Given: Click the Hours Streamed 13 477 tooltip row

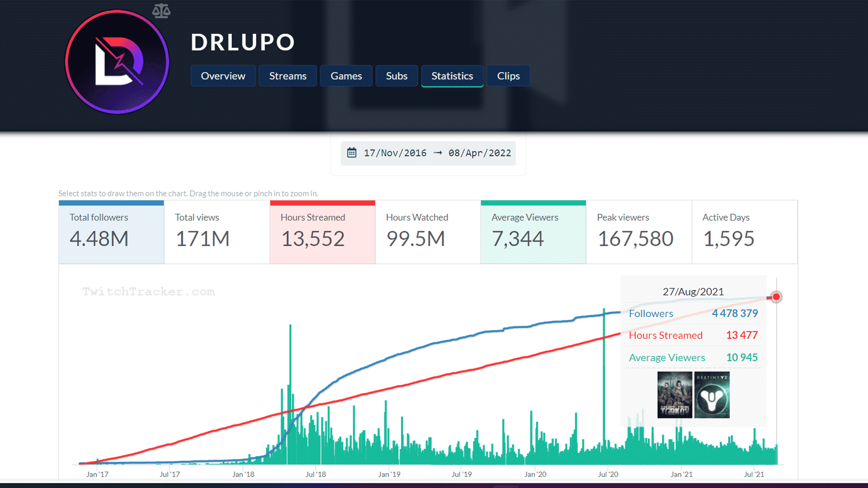Looking at the screenshot, I should pyautogui.click(x=693, y=335).
